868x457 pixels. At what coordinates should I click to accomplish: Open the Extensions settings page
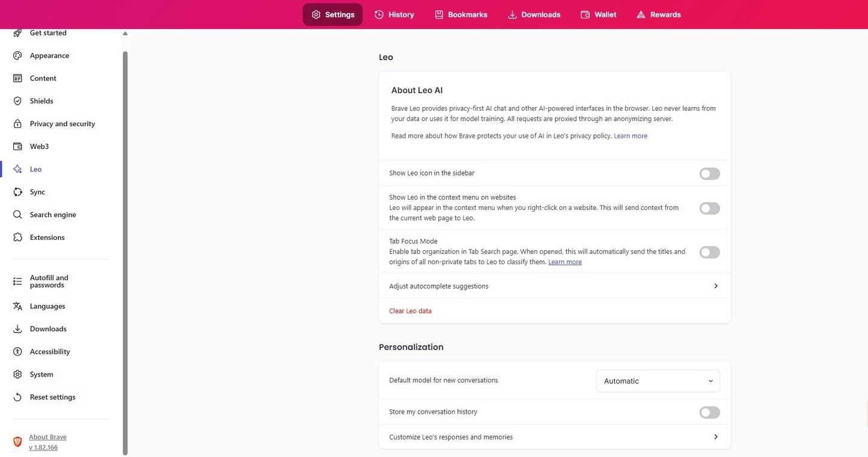[x=47, y=237]
